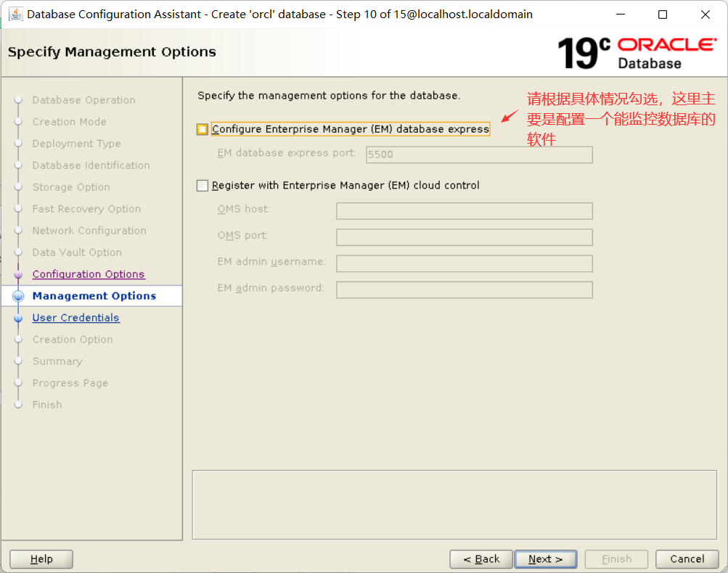Click the Storage Option step label

click(x=72, y=187)
